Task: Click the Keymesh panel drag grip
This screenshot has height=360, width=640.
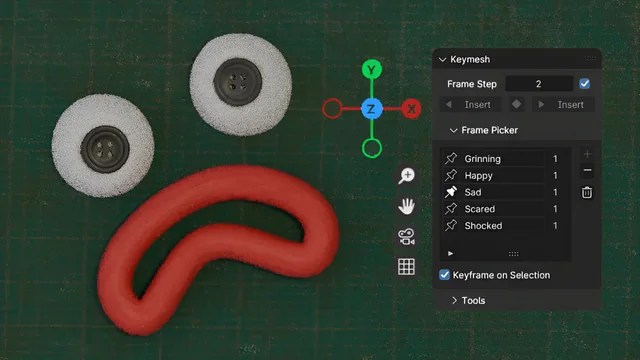Action: 591,59
